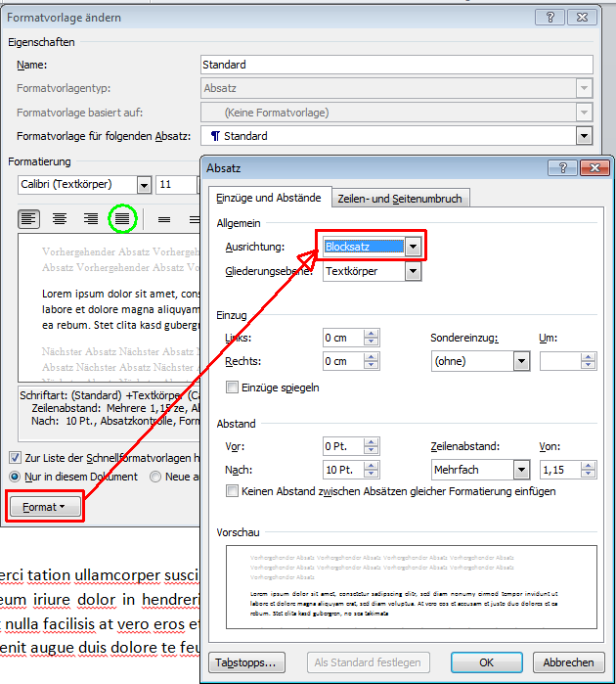Open the Format button menu

tap(45, 507)
